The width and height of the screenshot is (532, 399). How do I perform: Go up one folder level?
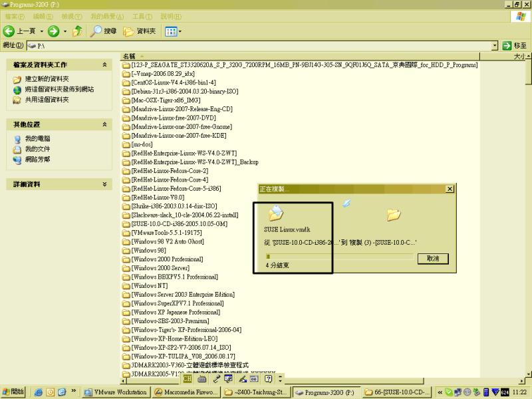(78, 31)
